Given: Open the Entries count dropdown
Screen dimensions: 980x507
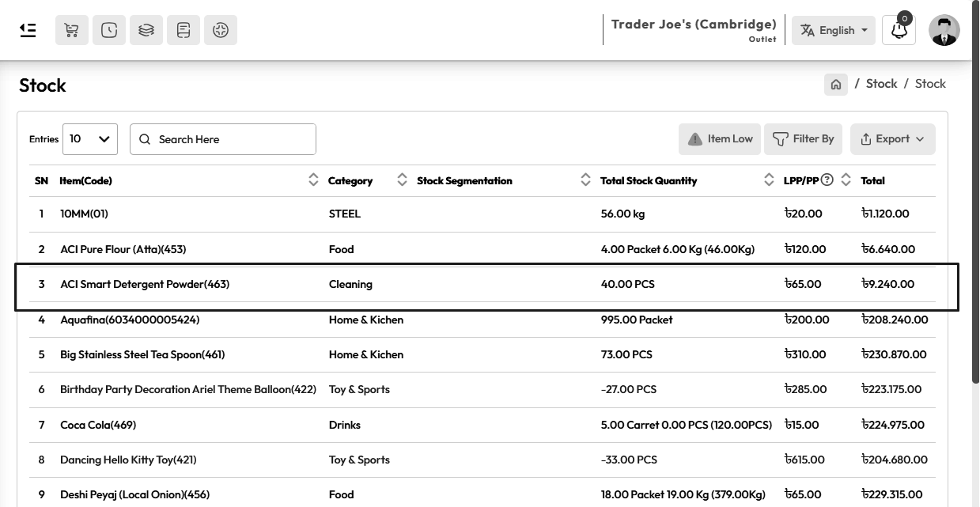Looking at the screenshot, I should 90,139.
